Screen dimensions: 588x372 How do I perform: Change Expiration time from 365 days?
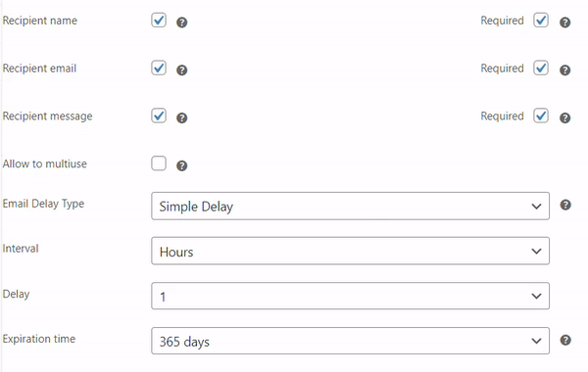pos(350,341)
